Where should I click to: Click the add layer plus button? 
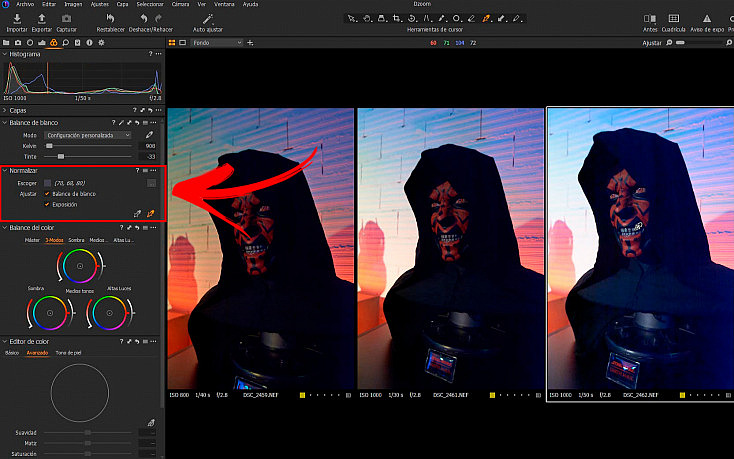(250, 43)
